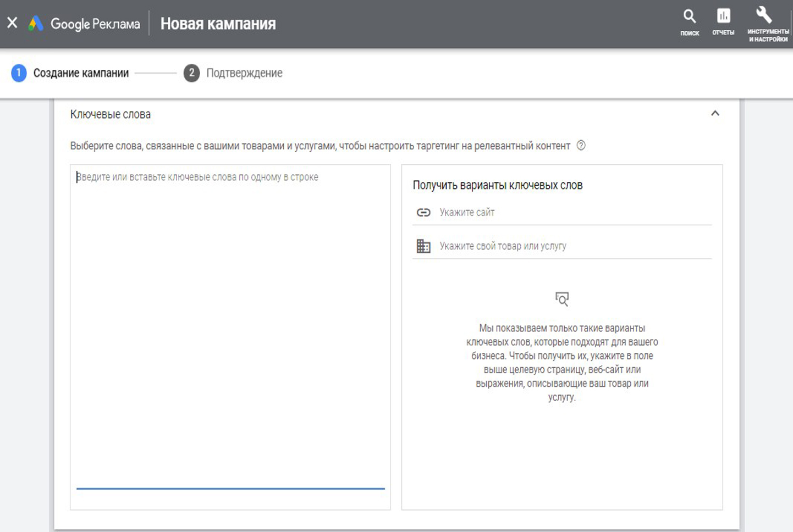Click the magnifier icon in suggestions panel
This screenshot has width=793, height=532.
561,299
